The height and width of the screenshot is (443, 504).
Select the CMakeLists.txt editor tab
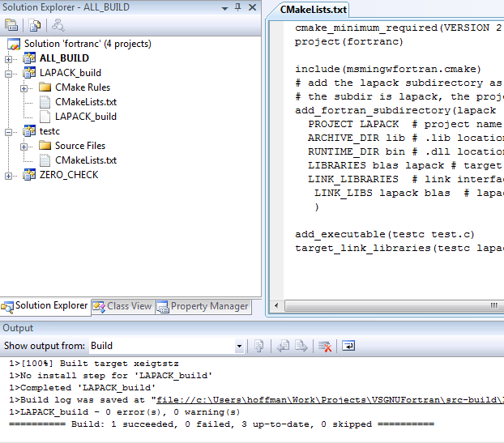(x=313, y=10)
